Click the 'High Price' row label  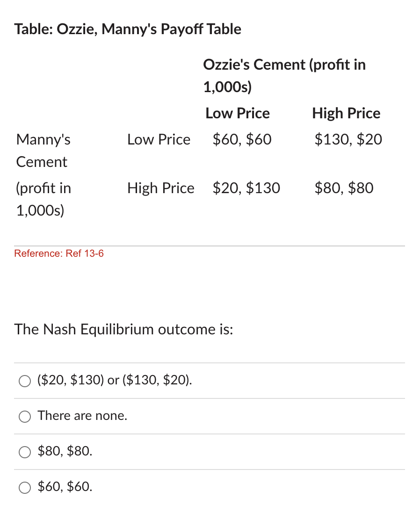click(x=160, y=188)
